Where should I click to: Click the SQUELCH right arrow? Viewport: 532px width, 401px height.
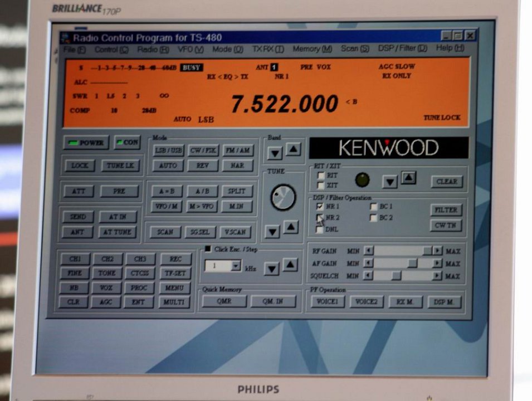pos(437,276)
